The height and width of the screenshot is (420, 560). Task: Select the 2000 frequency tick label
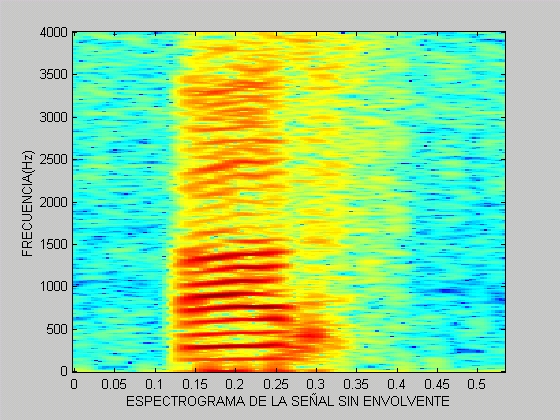click(54, 202)
